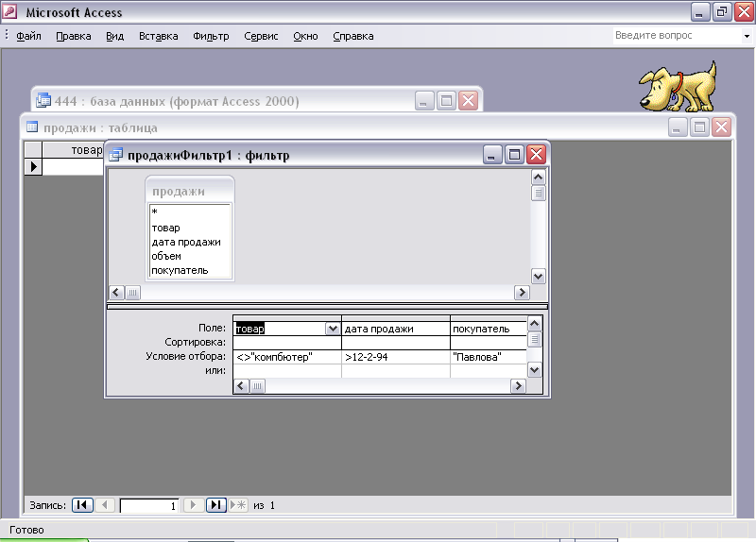Screen dimensions: 756x542
Task: Close the продажи table window
Action: 721,127
